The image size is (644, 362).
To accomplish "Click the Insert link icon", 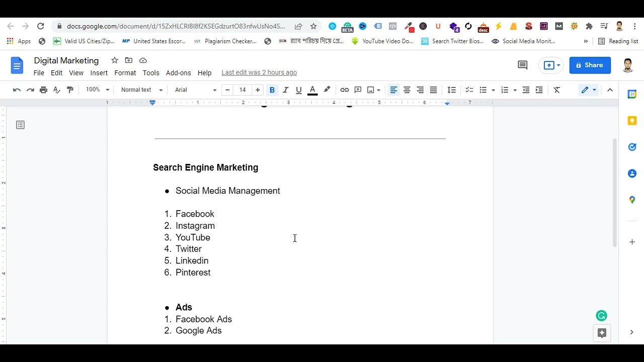I will click(x=344, y=90).
